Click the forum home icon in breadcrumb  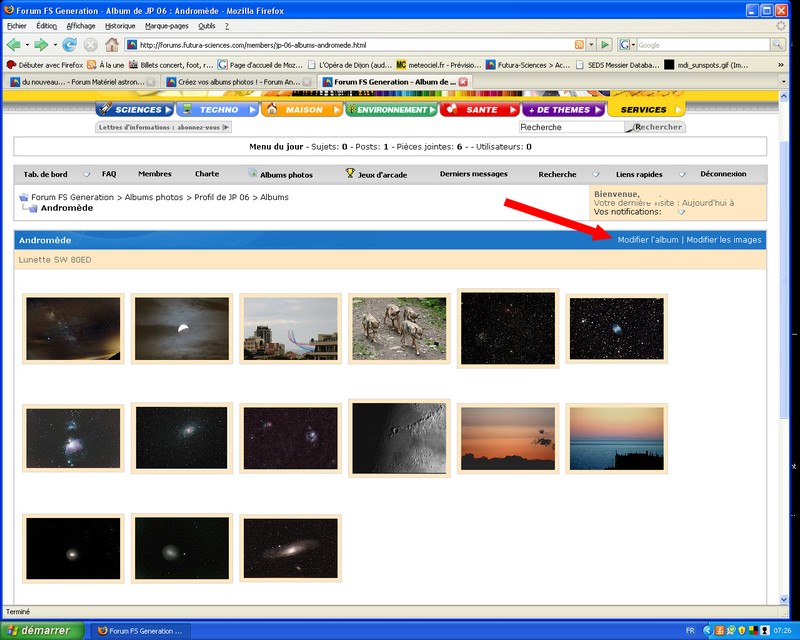pyautogui.click(x=23, y=197)
